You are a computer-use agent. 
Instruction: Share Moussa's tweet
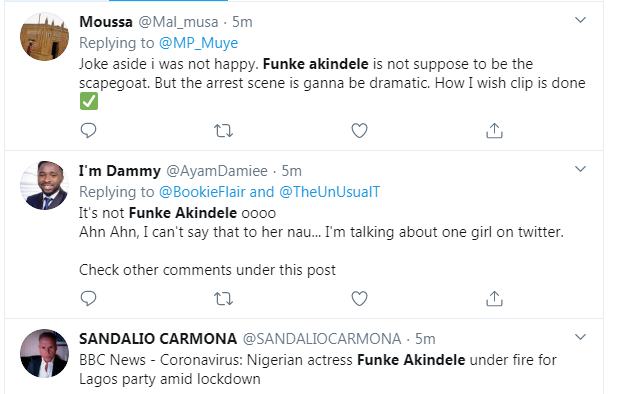click(494, 130)
